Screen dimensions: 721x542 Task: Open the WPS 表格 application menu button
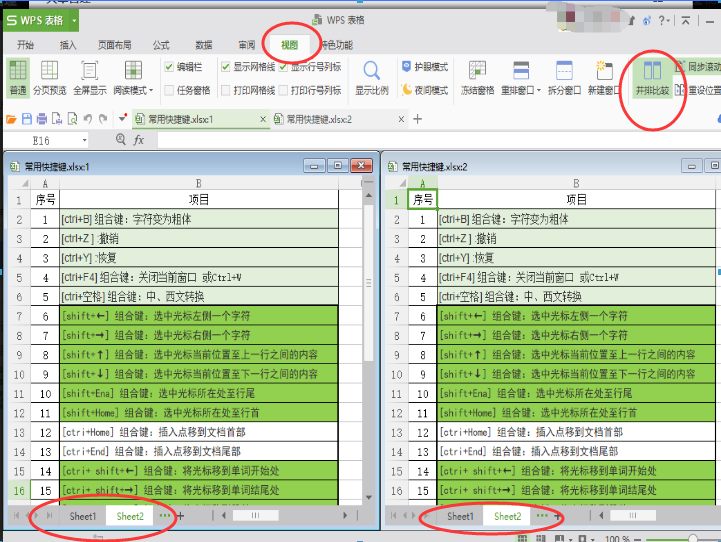[41, 19]
